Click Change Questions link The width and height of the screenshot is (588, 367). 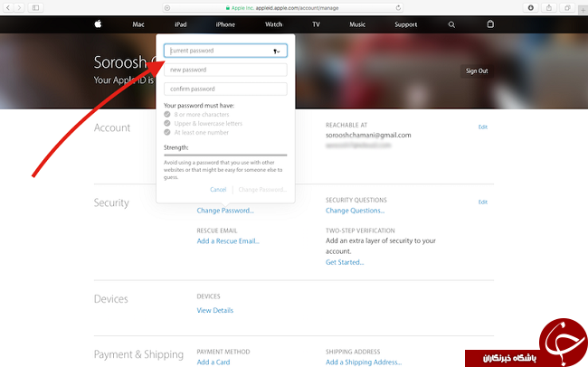point(355,211)
